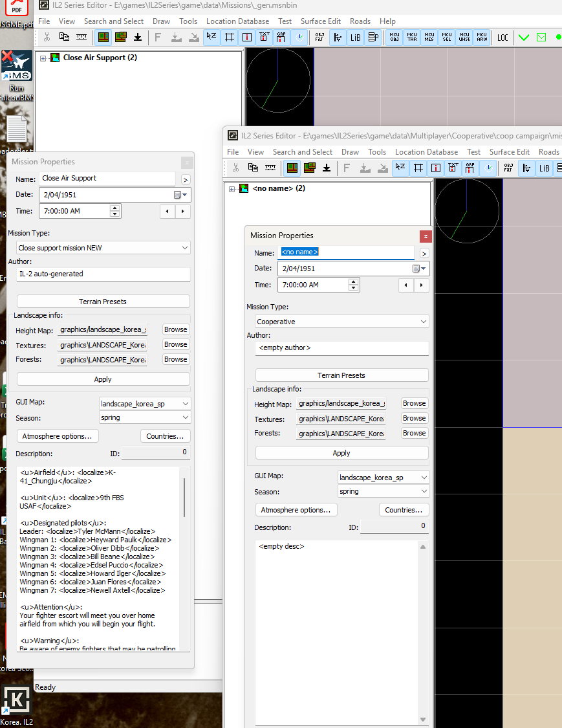This screenshot has width=562, height=728.
Task: Click the MCU OBJ toolbar icon
Action: (394, 37)
